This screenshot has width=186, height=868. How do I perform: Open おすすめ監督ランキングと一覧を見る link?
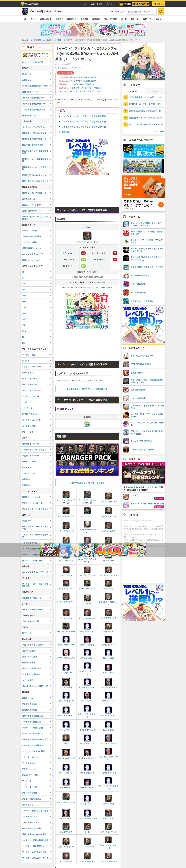click(87, 483)
